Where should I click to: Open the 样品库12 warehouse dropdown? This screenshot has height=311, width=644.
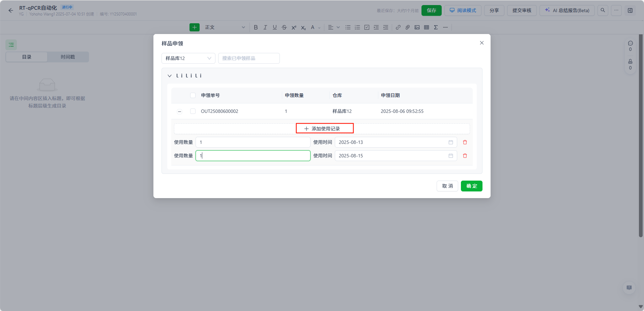point(188,58)
